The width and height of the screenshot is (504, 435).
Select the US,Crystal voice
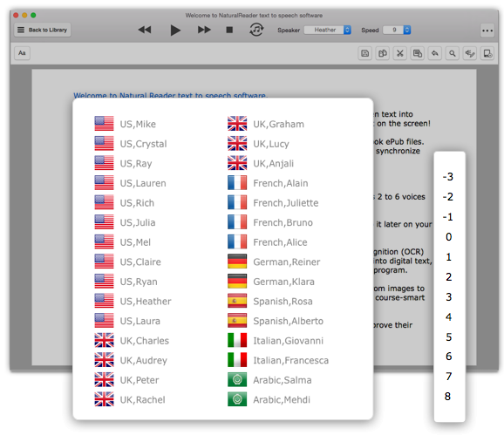131,144
